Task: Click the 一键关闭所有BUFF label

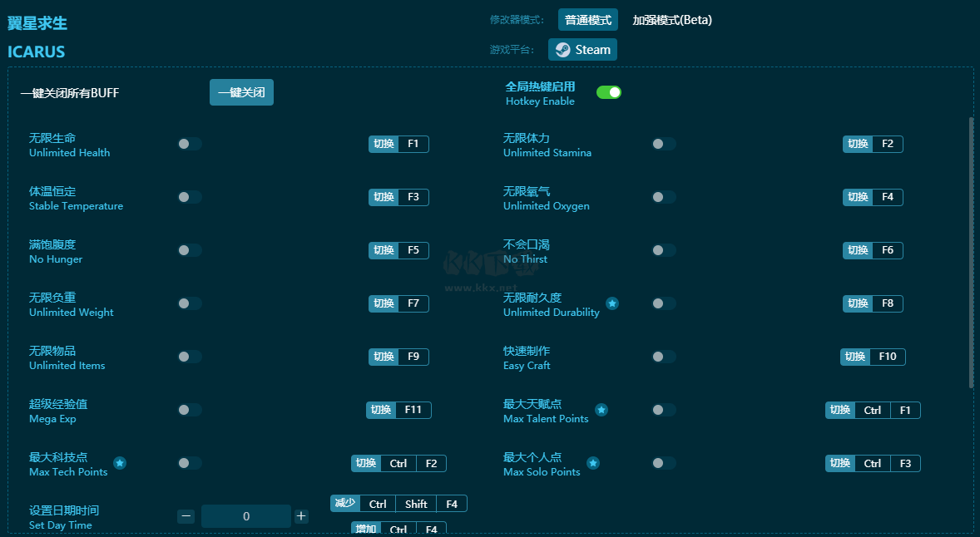Action: click(69, 93)
